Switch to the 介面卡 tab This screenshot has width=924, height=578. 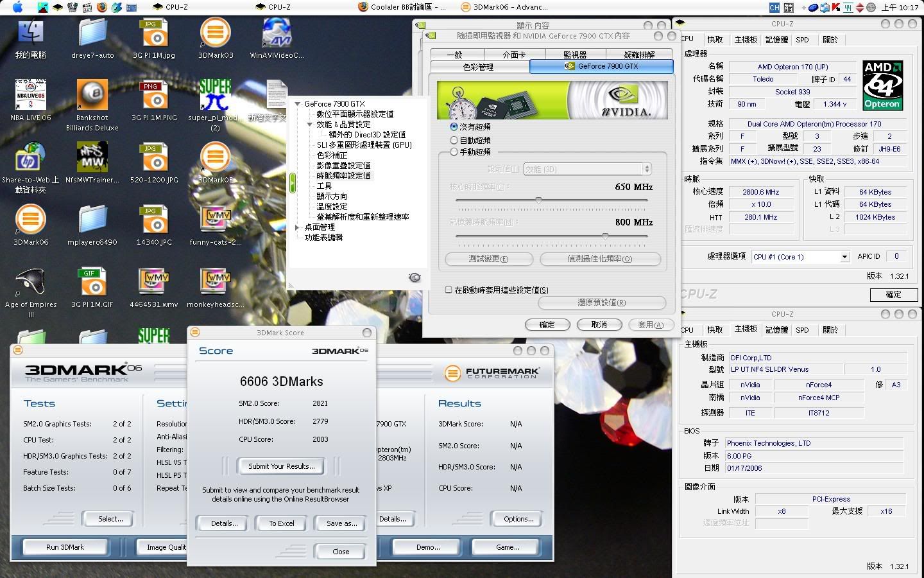(x=514, y=55)
